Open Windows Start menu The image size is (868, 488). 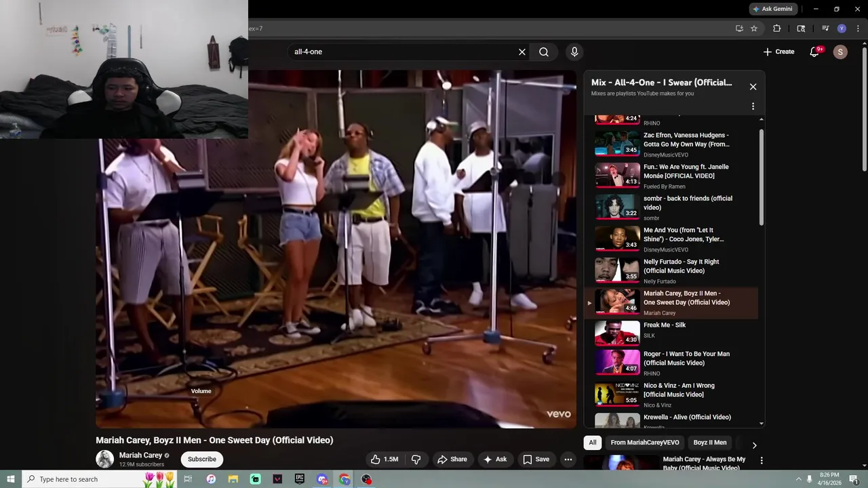point(11,479)
